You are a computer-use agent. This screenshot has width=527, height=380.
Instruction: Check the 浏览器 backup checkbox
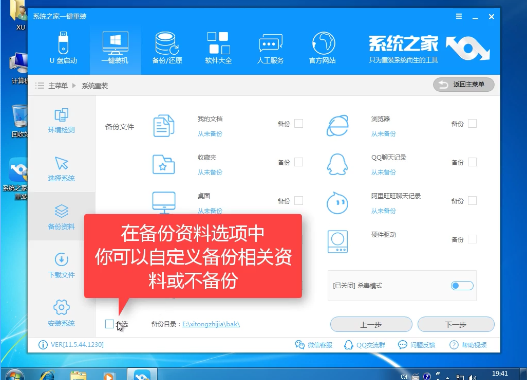coord(473,124)
